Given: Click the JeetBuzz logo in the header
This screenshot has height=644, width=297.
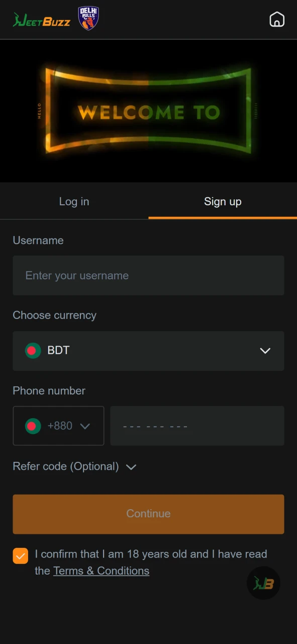Looking at the screenshot, I should point(41,18).
